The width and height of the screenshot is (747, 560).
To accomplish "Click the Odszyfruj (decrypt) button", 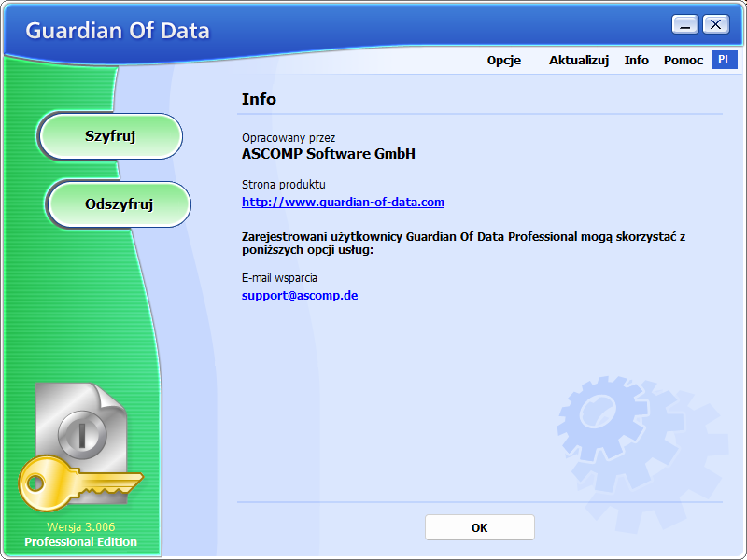I will pos(120,204).
